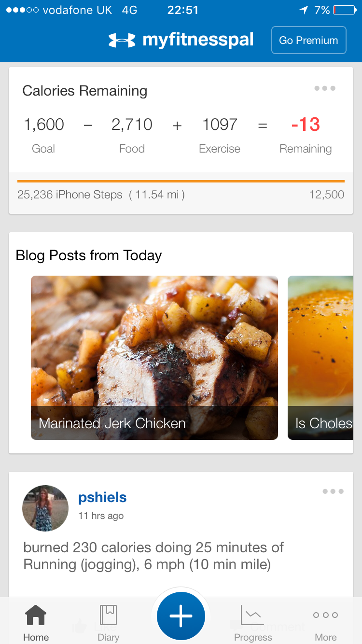Screen dimensions: 362x644
Task: Open pshiels username link
Action: pyautogui.click(x=102, y=497)
